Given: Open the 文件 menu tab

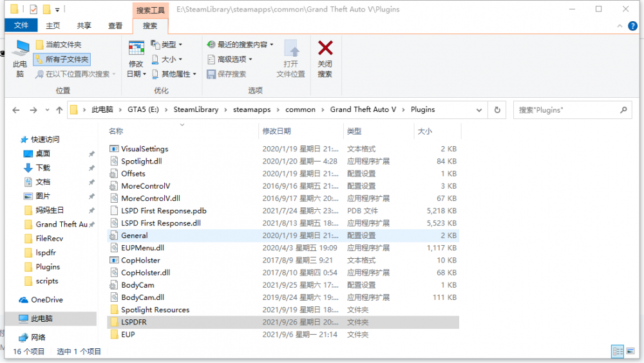Looking at the screenshot, I should pyautogui.click(x=21, y=26).
